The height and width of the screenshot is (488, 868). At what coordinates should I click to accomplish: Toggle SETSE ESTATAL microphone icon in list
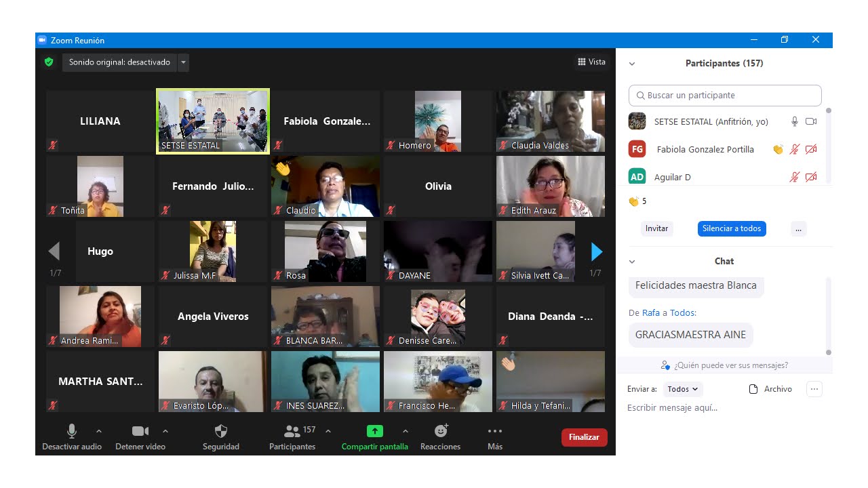coord(795,121)
